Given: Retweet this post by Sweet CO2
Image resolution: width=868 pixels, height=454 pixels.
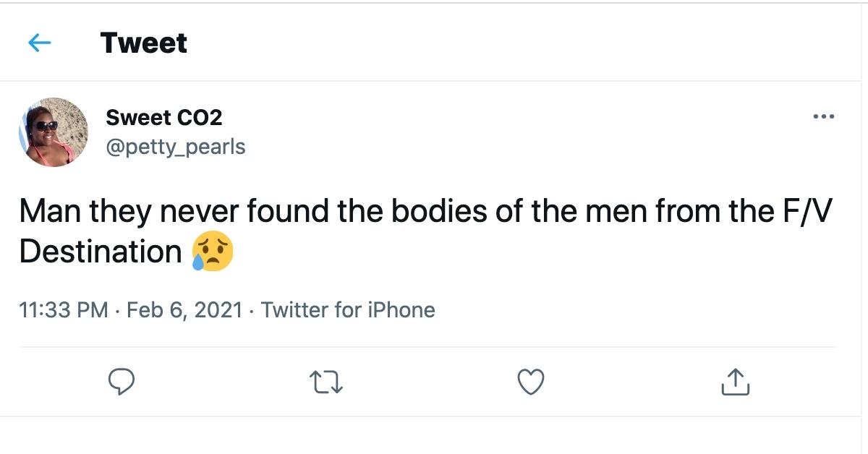Looking at the screenshot, I should [326, 382].
